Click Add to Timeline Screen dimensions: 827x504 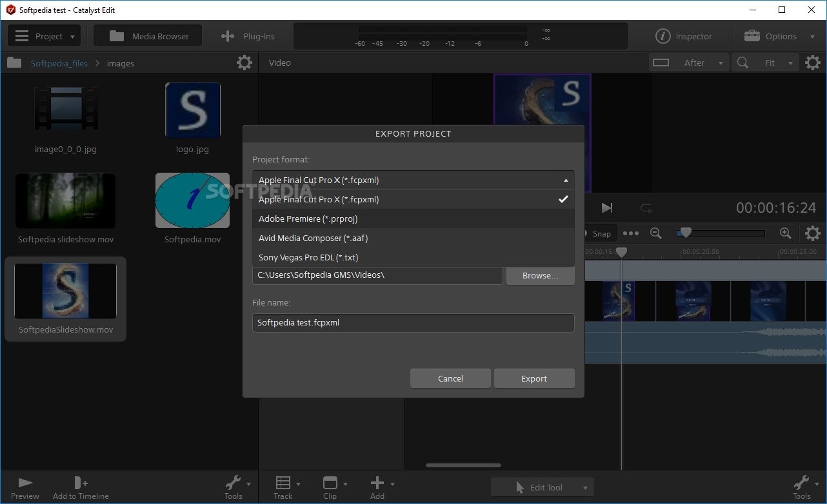80,488
